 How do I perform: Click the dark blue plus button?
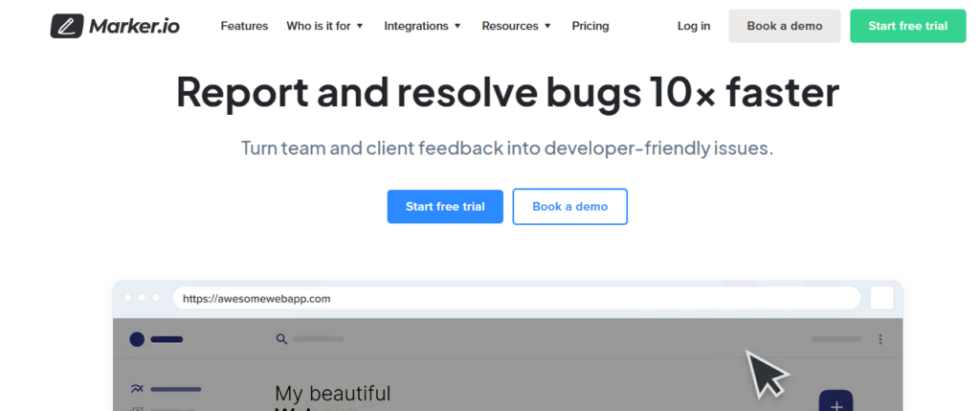point(835,400)
